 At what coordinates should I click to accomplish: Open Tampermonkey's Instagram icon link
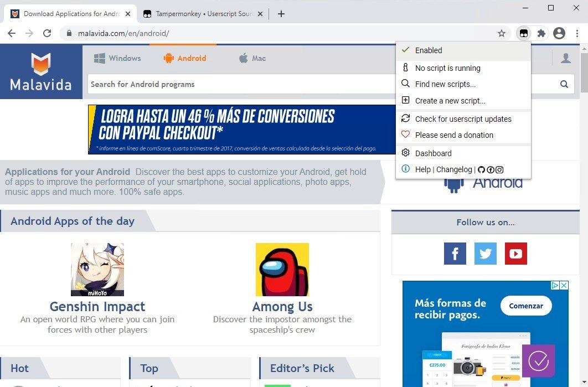pos(499,170)
